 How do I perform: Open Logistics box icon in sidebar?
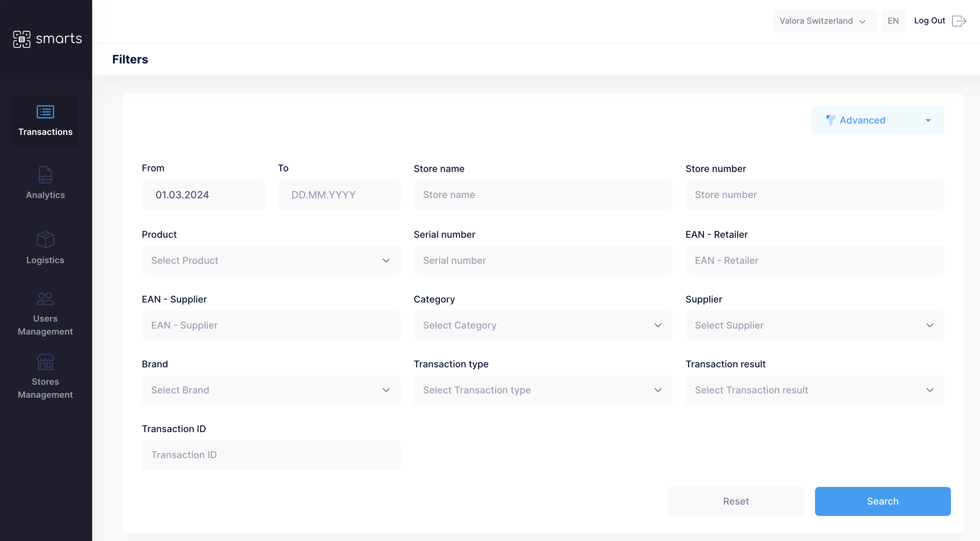45,240
